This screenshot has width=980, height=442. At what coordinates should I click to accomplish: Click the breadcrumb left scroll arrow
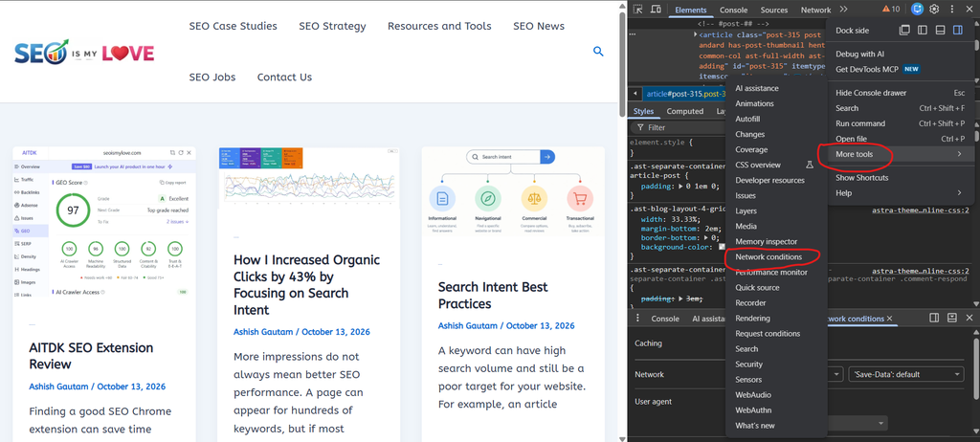click(635, 94)
